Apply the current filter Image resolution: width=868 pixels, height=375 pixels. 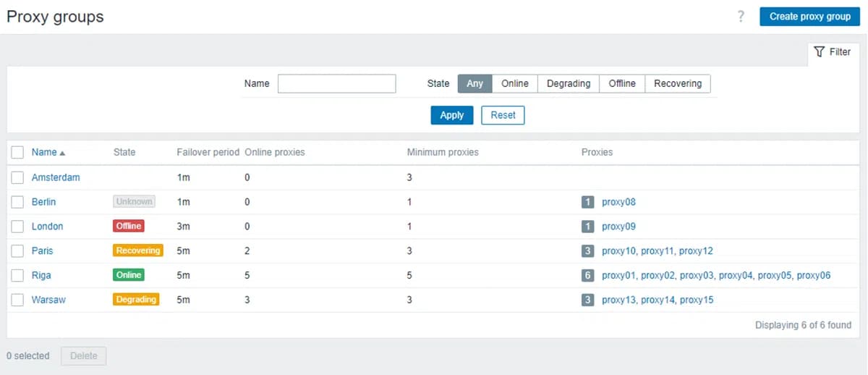click(x=451, y=115)
